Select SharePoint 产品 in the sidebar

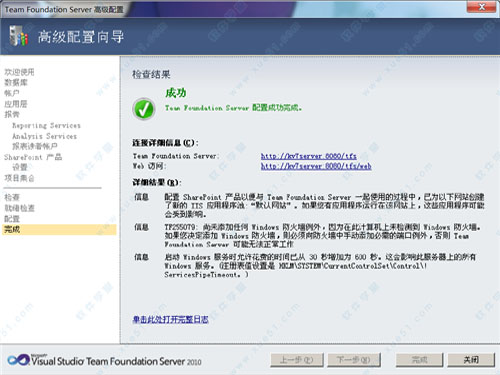pos(33,157)
